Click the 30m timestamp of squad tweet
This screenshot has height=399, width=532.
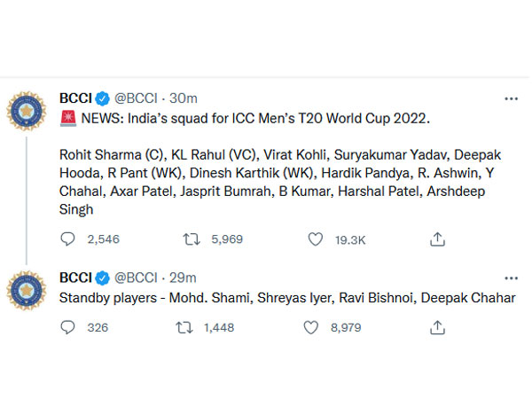pyautogui.click(x=184, y=98)
